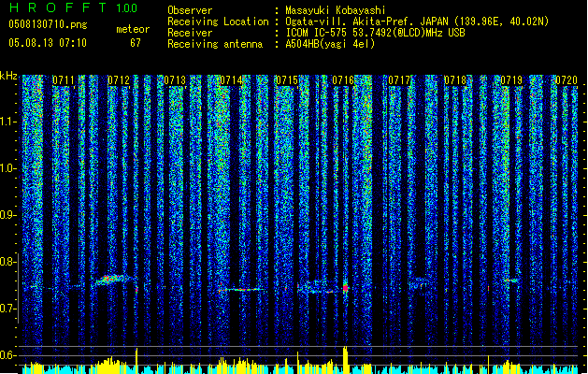The width and height of the screenshot is (588, 374).
Task: Click the meteor label
Action: coord(133,29)
